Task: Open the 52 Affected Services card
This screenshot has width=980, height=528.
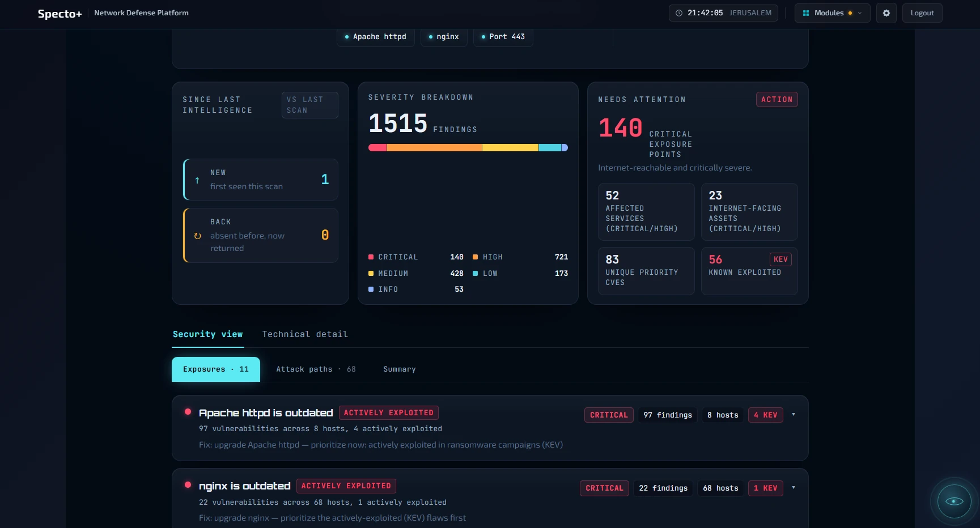Action: coord(646,212)
